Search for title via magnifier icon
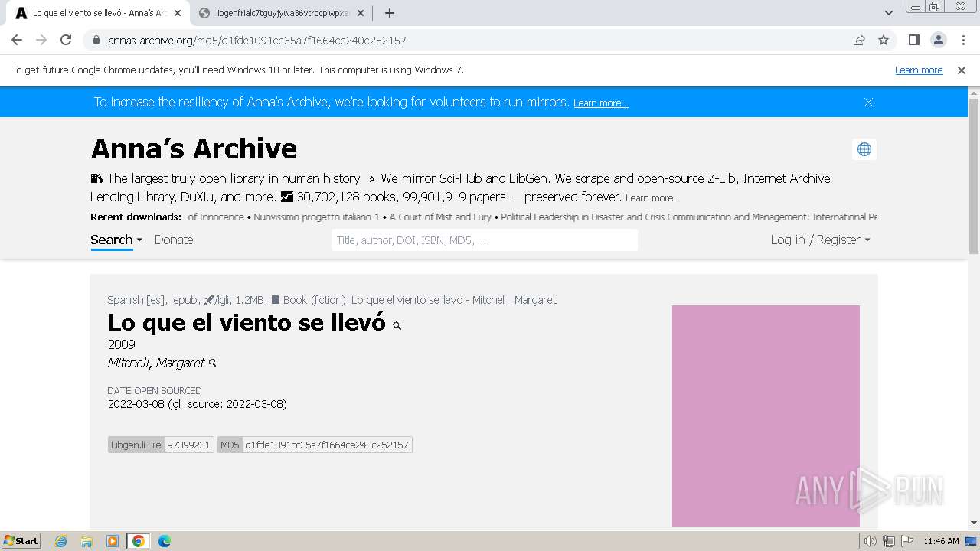980x551 pixels. (x=397, y=326)
